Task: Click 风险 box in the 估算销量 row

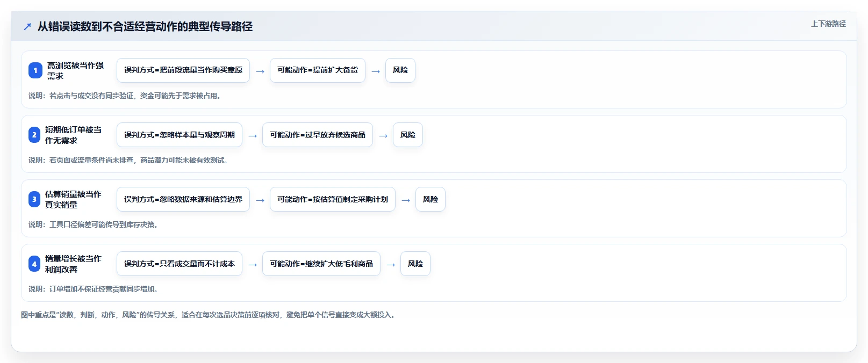Action: pos(431,199)
